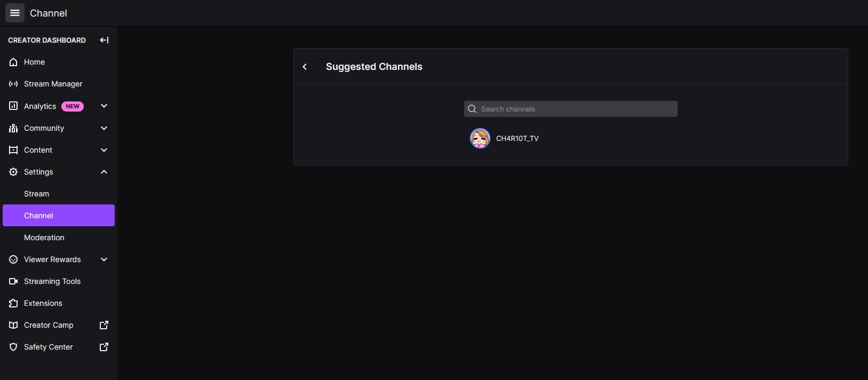Viewport: 868px width, 380px height.
Task: Click the Home house icon
Action: click(13, 62)
